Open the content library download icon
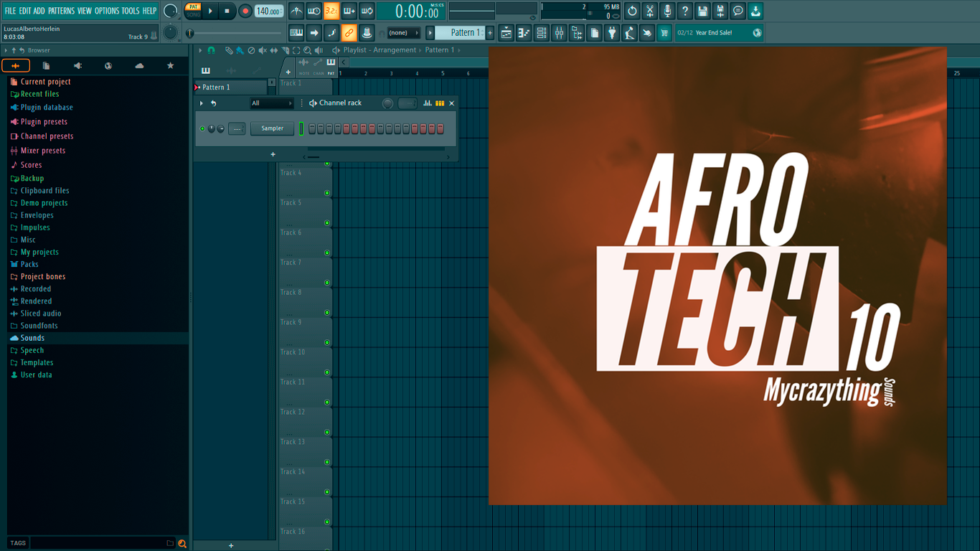This screenshot has width=980, height=551. click(756, 11)
